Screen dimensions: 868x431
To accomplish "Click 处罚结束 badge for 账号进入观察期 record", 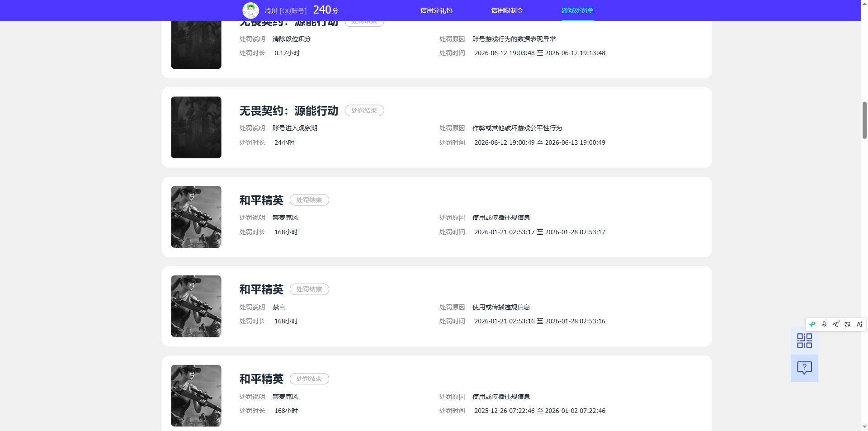I will point(364,110).
